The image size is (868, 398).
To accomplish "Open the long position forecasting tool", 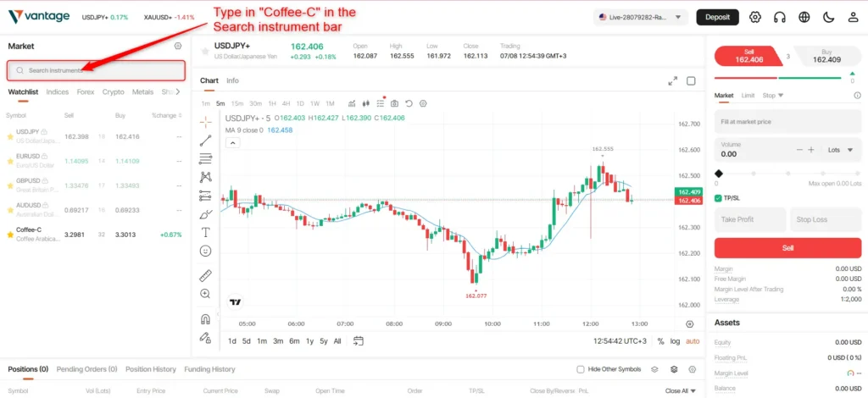I will tap(205, 195).
